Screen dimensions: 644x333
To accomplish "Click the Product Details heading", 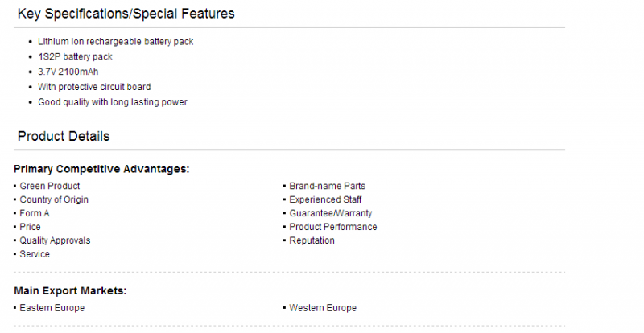I will (64, 136).
